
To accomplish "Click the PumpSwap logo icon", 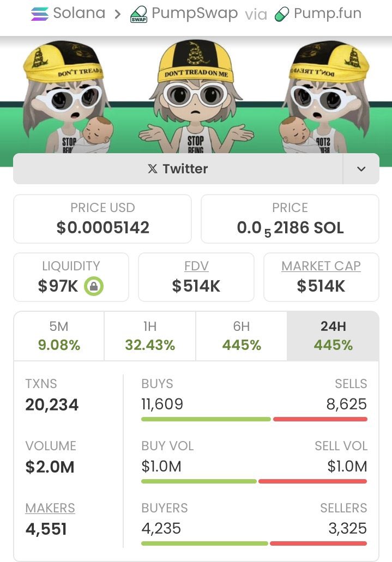I will 138,15.
